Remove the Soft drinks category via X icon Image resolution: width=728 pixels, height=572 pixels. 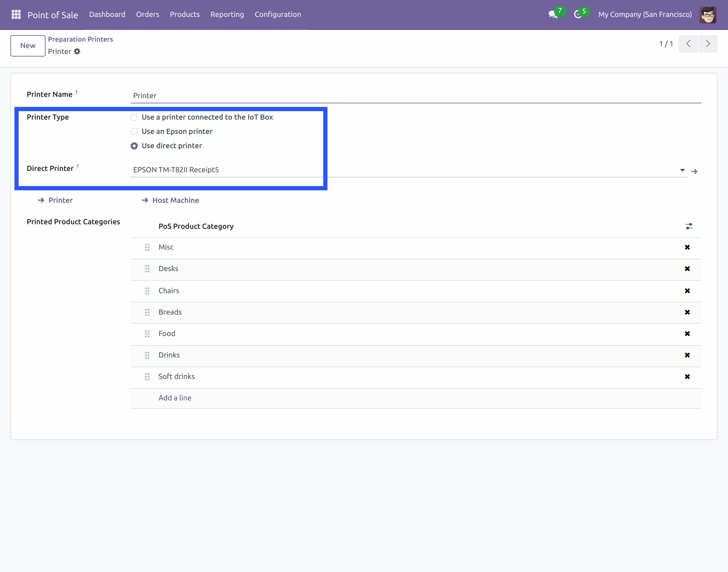coord(687,376)
